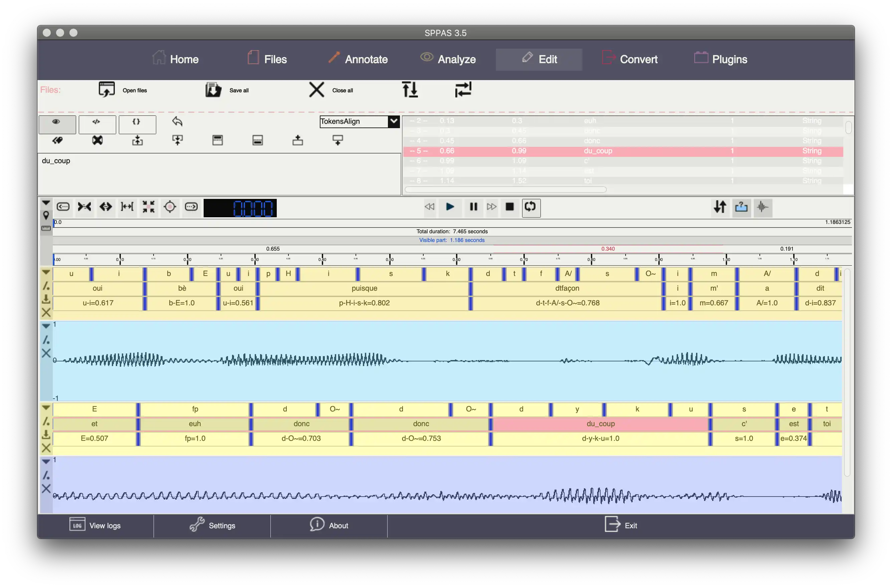Click the loop/repeat playback toggle button
Viewport: 892px width, 588px height.
(x=530, y=207)
